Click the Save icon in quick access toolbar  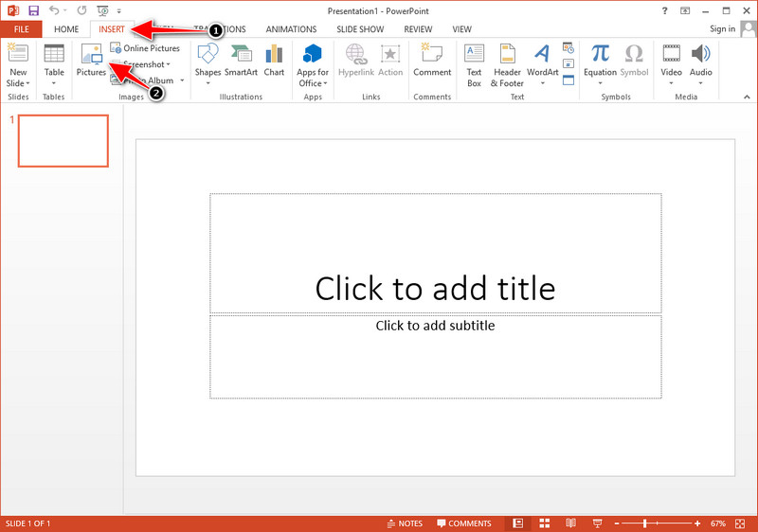point(34,10)
